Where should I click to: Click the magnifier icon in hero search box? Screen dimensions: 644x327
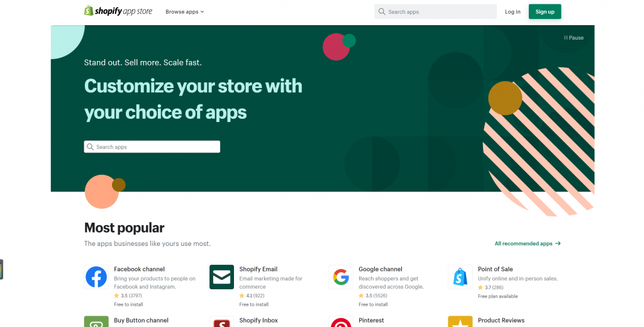coord(90,147)
